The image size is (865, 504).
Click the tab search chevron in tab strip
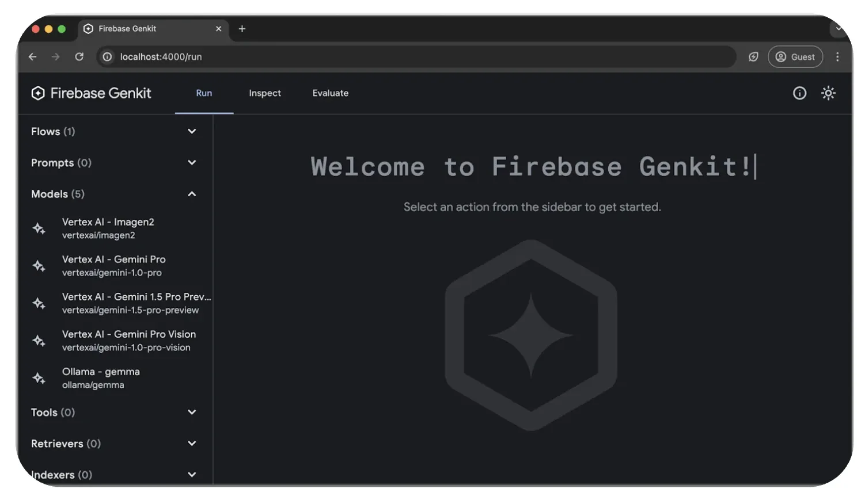(839, 28)
